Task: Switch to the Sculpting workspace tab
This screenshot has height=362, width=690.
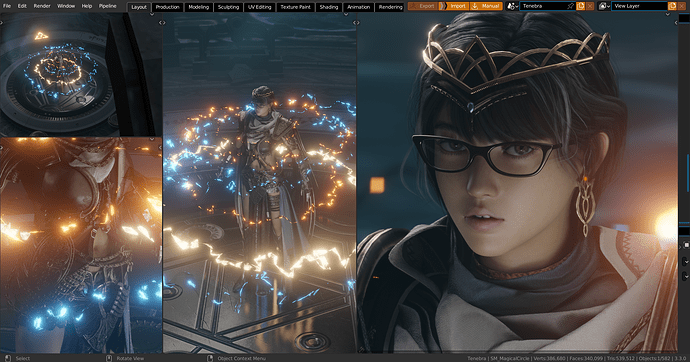Action: point(228,7)
